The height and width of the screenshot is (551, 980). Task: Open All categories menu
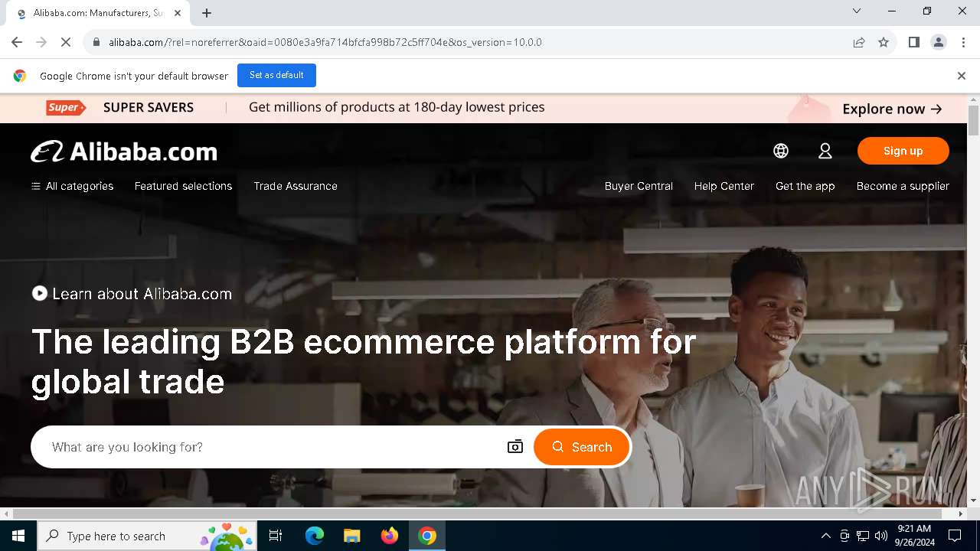pos(72,186)
